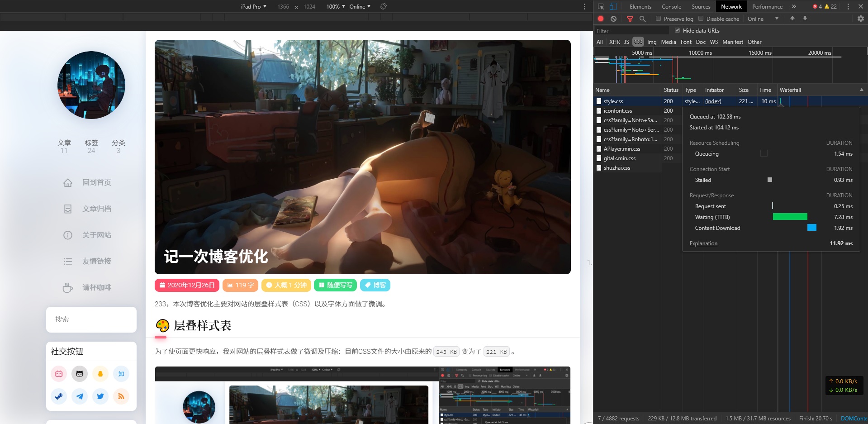This screenshot has height=424, width=868.
Task: Click the import HAR upload arrow
Action: coord(792,19)
